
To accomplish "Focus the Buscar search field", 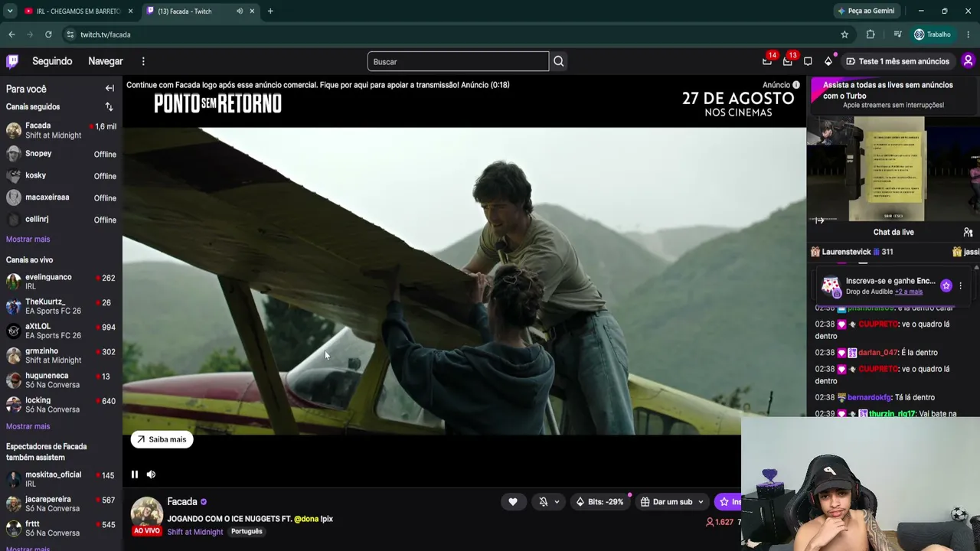I will coord(458,61).
